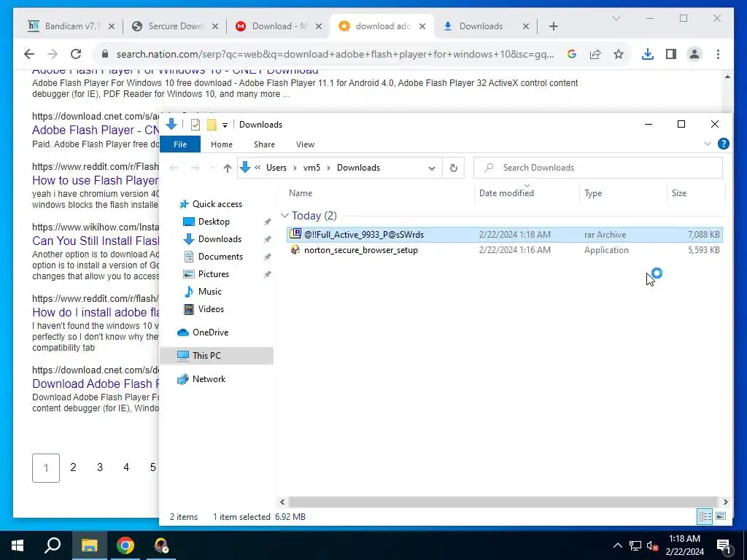Click the Search Downloads field
Screen dimensions: 747x560
click(x=598, y=168)
